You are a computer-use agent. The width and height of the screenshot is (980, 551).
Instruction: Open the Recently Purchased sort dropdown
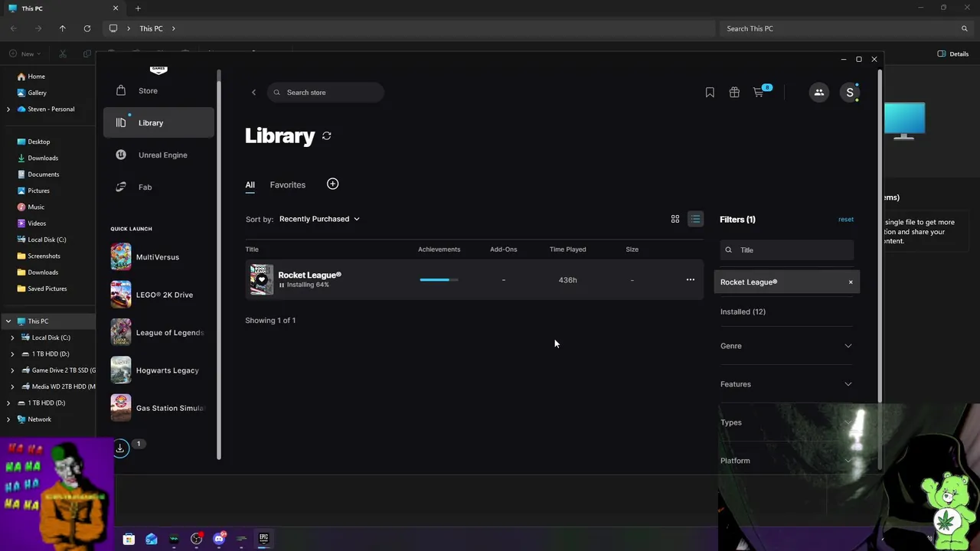pyautogui.click(x=319, y=219)
